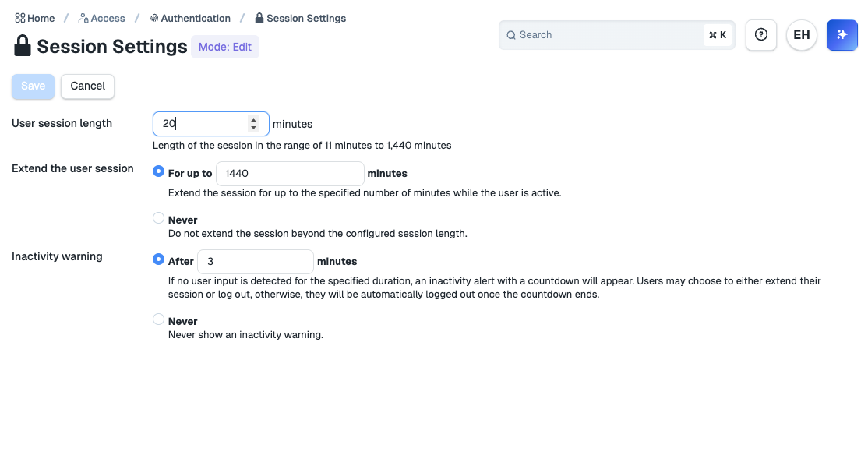Screen dimensions: 868x455
Task: Click the 1440 minutes input field
Action: pos(290,172)
